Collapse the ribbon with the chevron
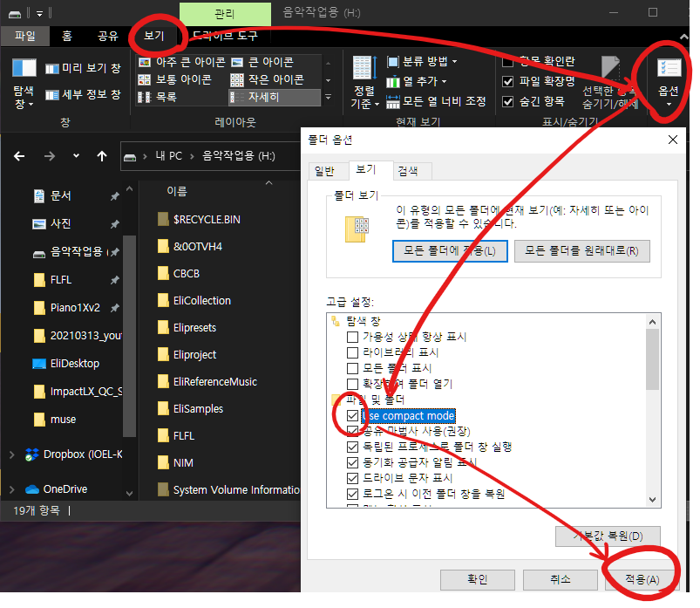The width and height of the screenshot is (700, 608). coord(684,37)
